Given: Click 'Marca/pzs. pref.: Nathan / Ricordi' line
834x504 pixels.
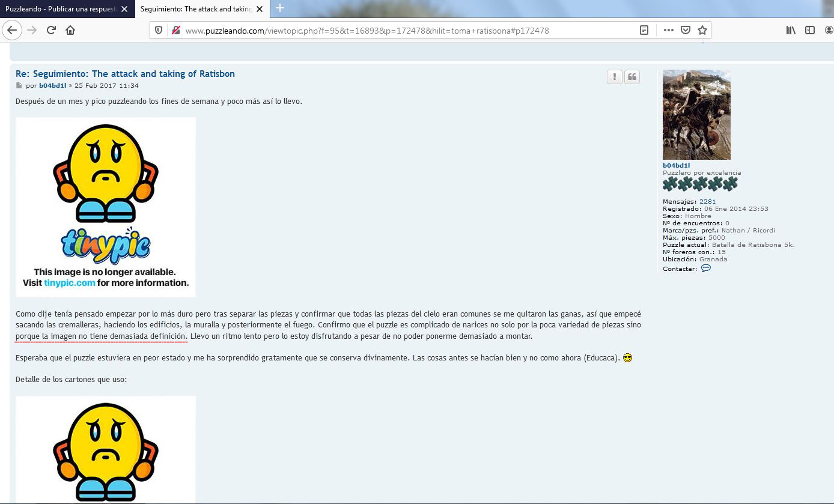Looking at the screenshot, I should 719,231.
